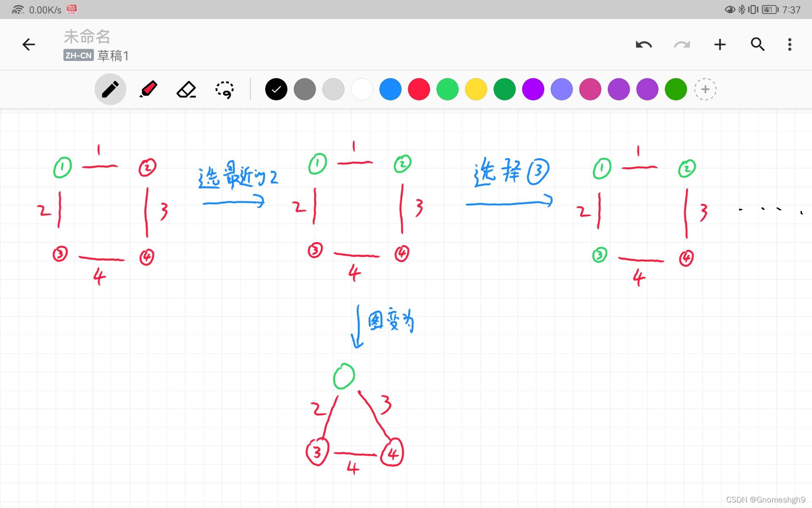Go back with the left arrow

29,44
